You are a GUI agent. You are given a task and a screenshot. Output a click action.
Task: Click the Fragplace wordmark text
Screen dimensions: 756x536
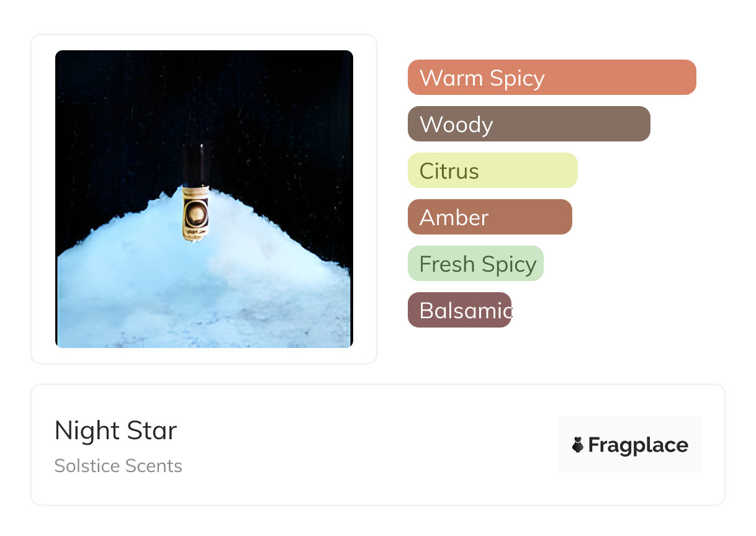coord(638,445)
